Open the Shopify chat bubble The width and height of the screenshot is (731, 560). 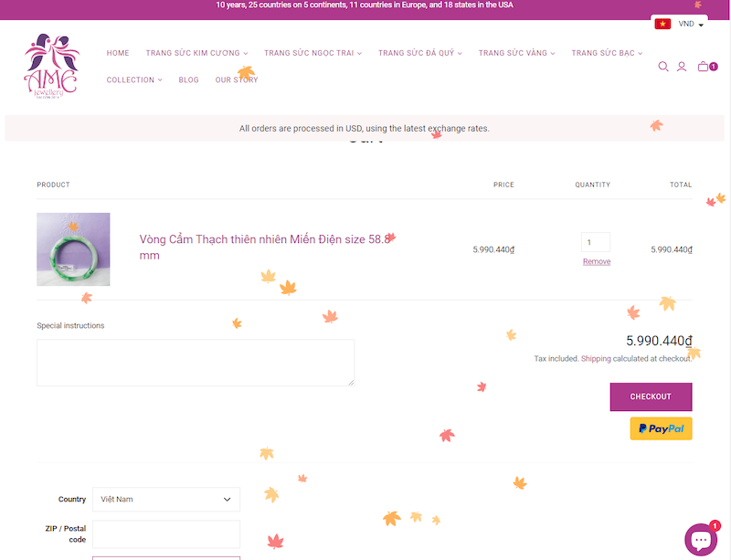tap(701, 540)
